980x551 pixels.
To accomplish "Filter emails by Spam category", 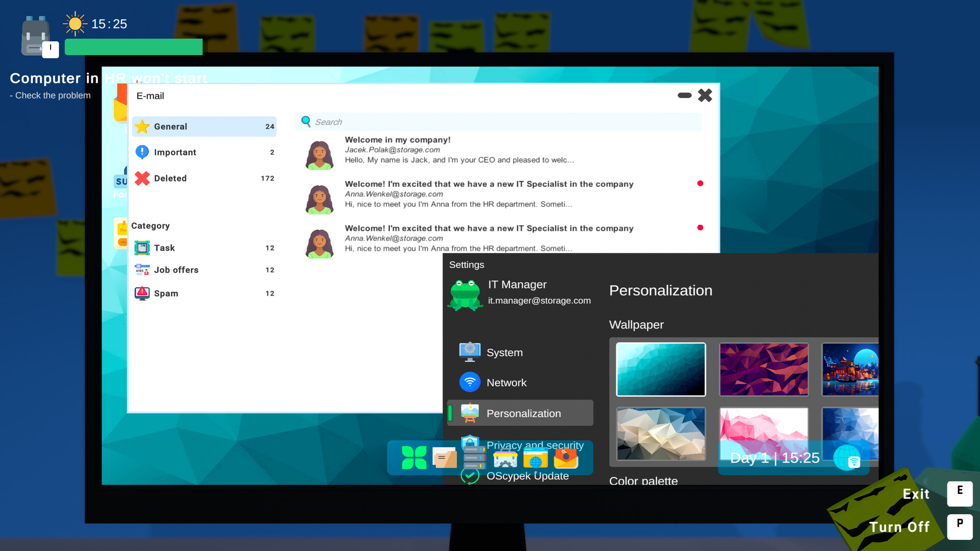I will click(204, 293).
